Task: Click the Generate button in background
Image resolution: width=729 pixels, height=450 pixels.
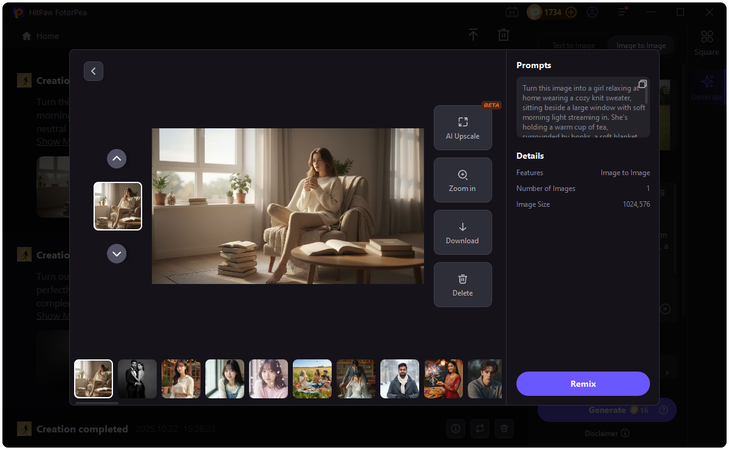Action: (607, 410)
